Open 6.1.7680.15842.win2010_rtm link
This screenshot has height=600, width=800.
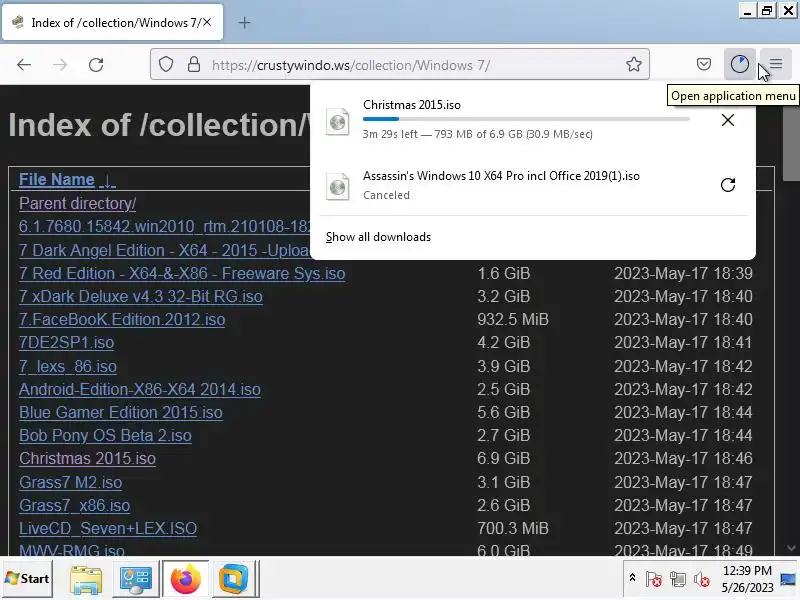pyautogui.click(x=164, y=226)
